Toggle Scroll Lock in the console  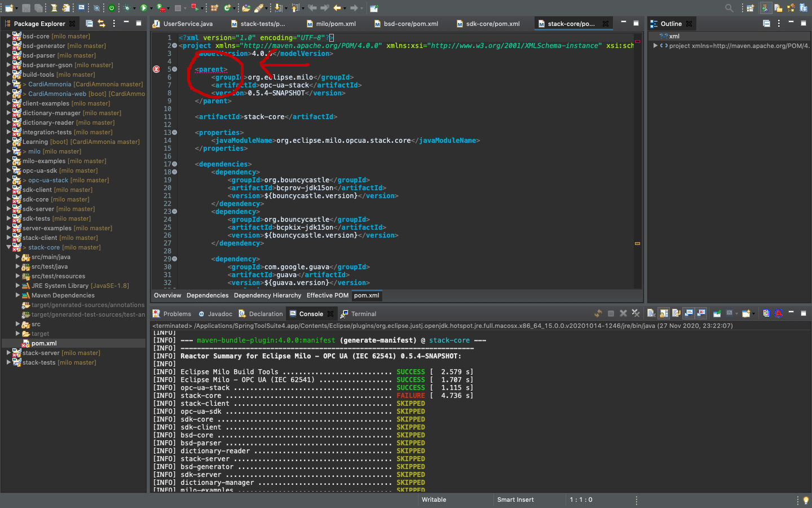[664, 313]
